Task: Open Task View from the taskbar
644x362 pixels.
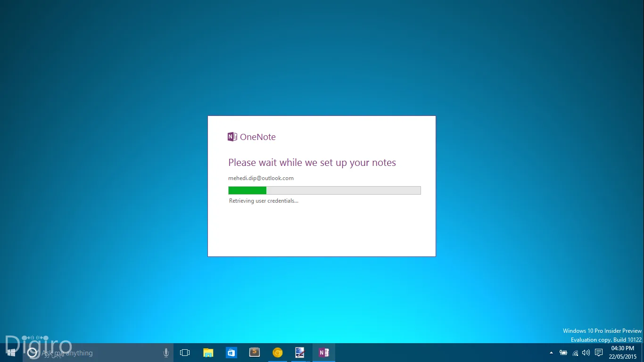Action: [x=185, y=353]
